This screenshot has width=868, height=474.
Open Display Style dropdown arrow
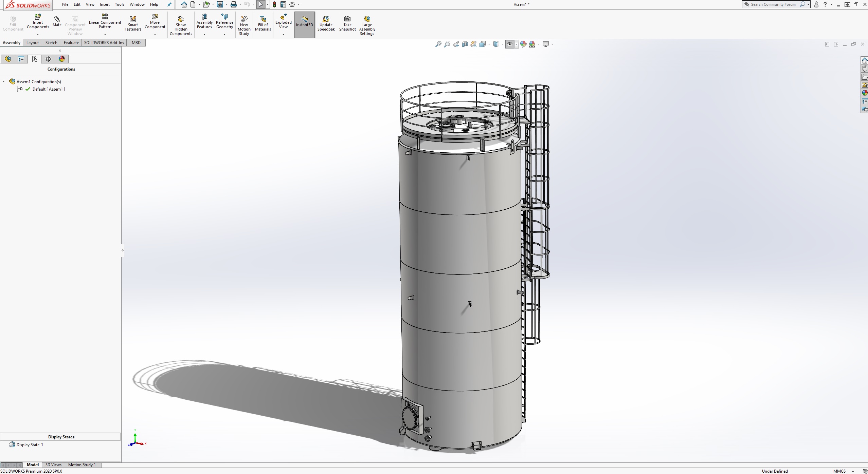503,44
